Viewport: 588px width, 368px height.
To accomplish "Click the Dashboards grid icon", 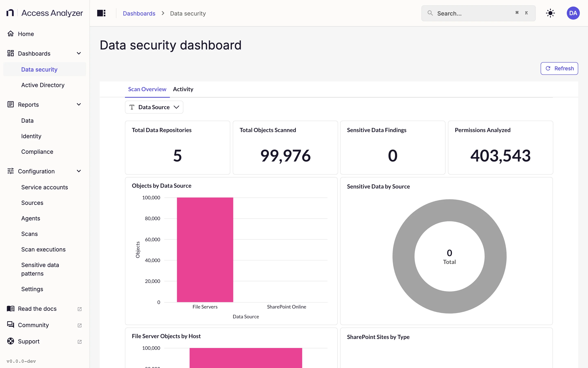I will pos(10,53).
